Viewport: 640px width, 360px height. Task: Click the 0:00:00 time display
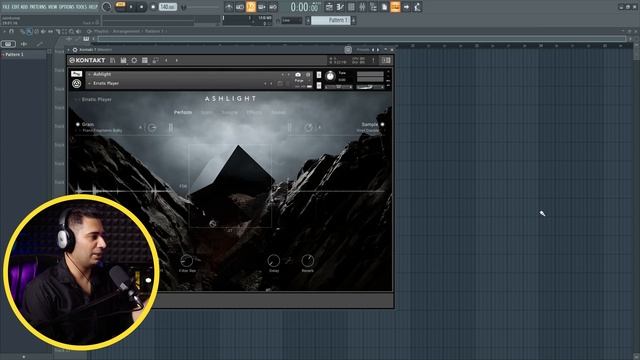tap(305, 7)
